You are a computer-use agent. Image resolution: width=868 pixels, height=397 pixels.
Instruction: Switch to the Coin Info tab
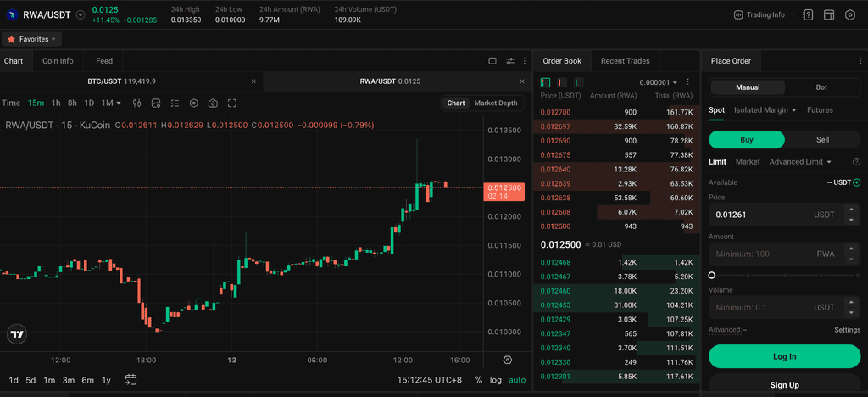58,61
